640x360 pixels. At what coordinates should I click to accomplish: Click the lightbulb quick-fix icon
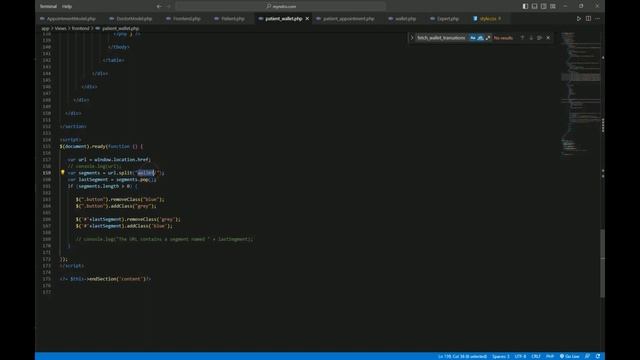click(62, 173)
